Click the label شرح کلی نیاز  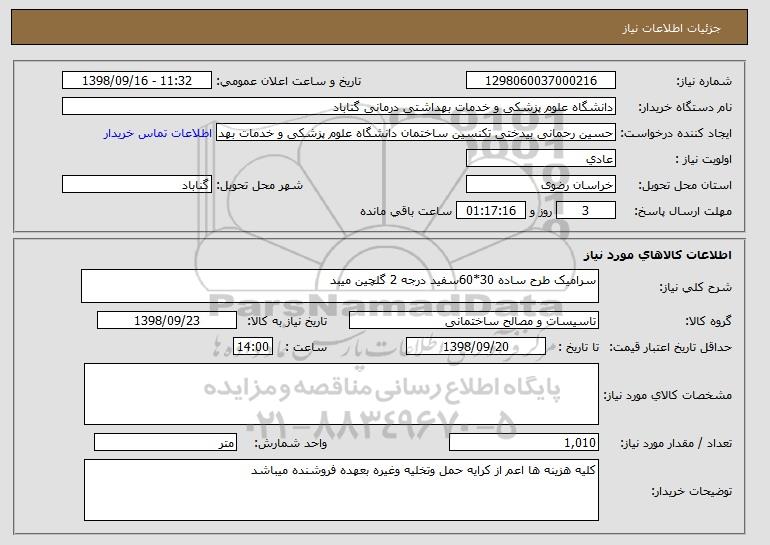click(695, 287)
